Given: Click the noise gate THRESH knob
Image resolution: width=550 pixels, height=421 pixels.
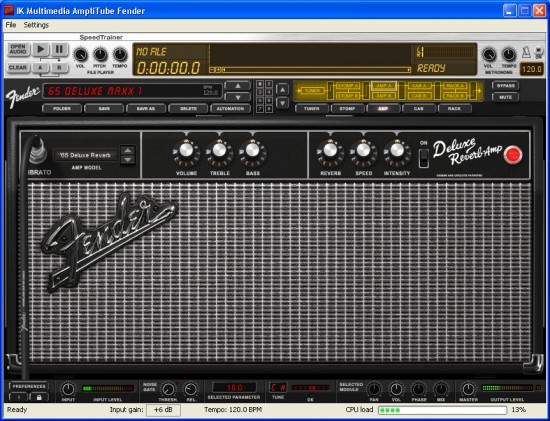Looking at the screenshot, I should 168,389.
